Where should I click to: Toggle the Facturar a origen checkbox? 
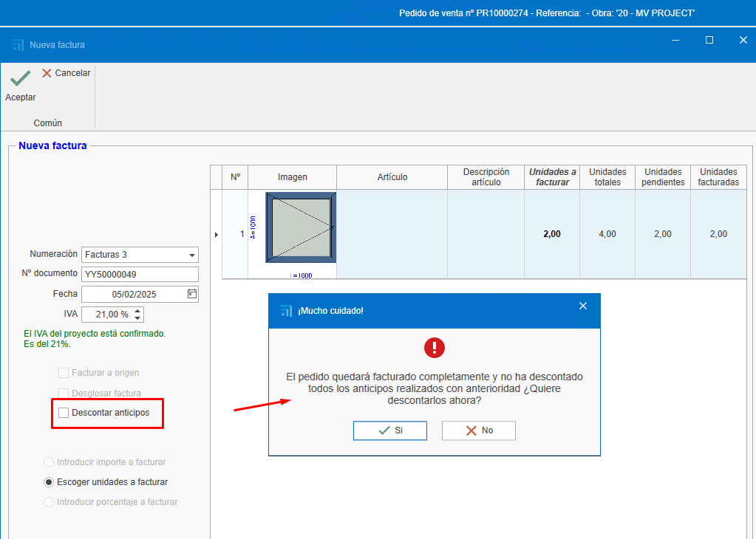coord(64,373)
